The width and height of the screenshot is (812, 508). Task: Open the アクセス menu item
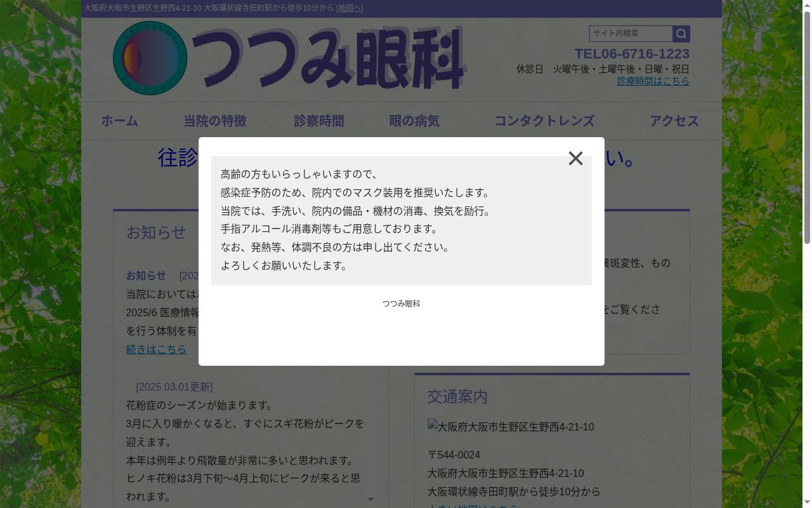(674, 121)
